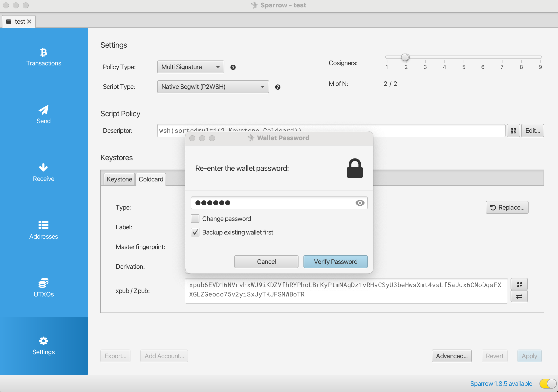Click the Cosigners slider handle
The image size is (558, 392).
[405, 57]
